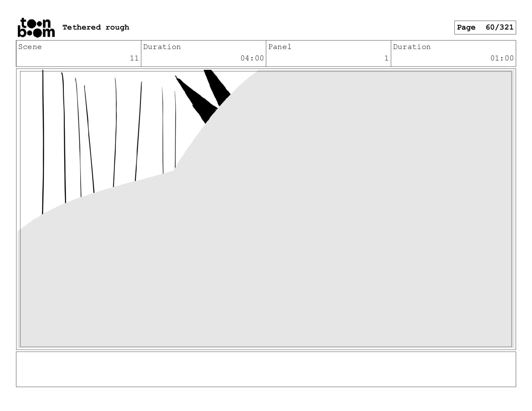Click the storyboard panel drawing

tap(266, 209)
